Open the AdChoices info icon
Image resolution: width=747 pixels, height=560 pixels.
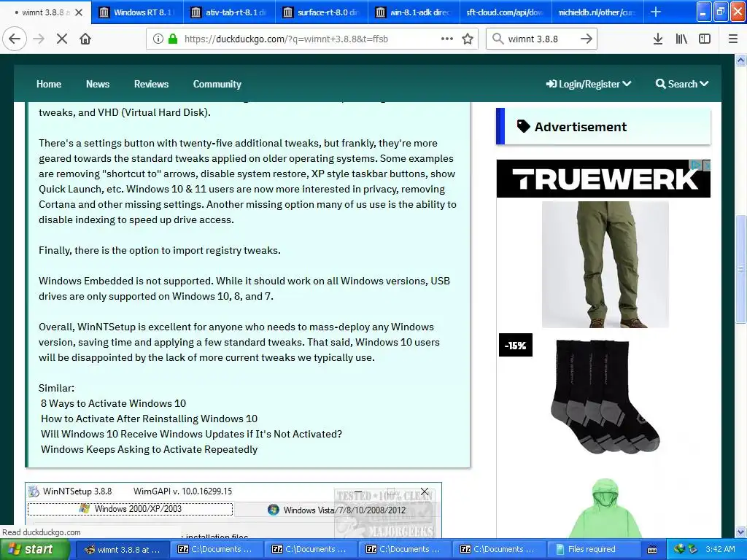697,165
